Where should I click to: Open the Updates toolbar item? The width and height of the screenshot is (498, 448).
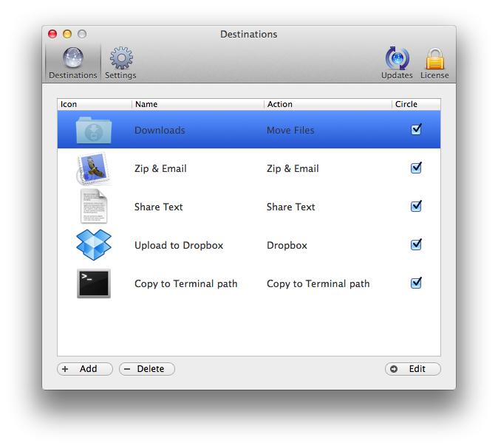(397, 63)
